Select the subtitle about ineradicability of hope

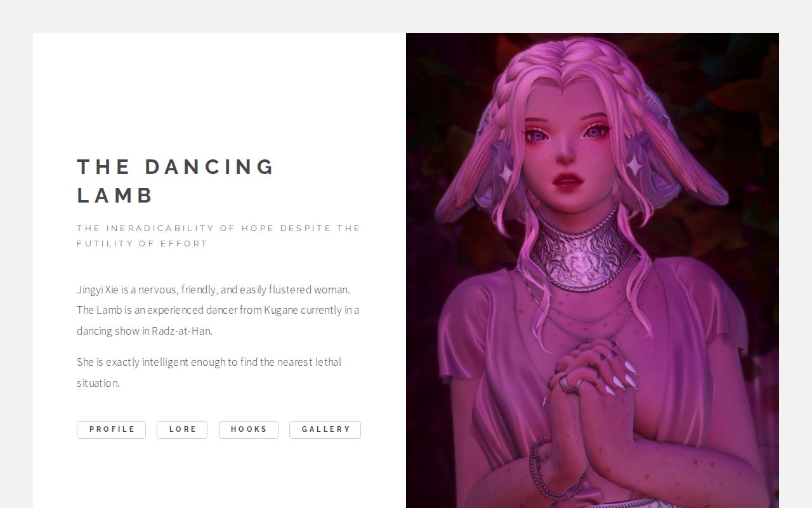coord(218,236)
